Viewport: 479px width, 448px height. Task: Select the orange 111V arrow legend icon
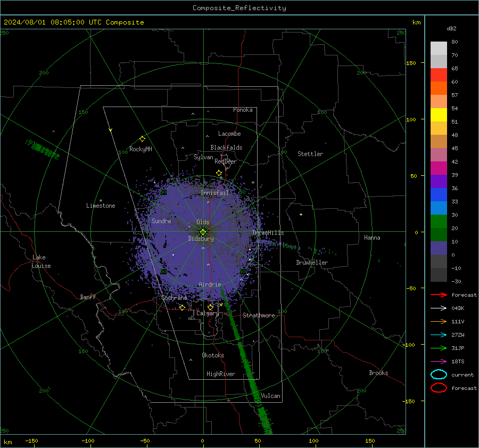(439, 321)
